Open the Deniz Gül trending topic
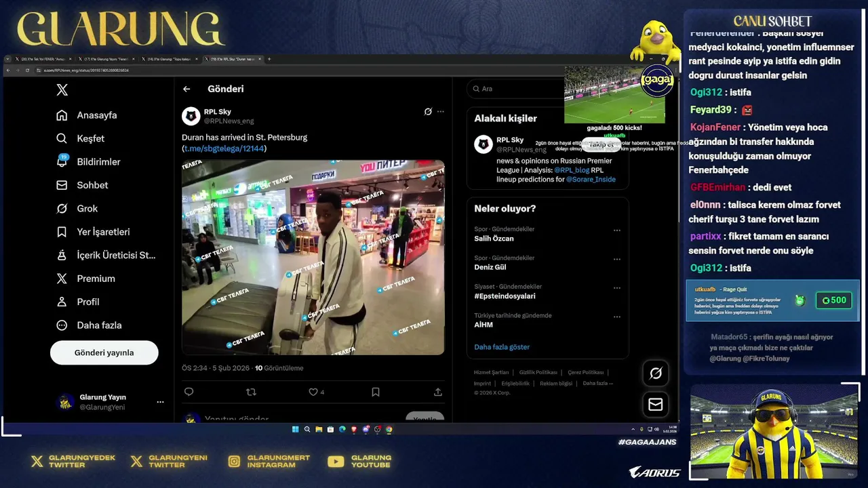The width and height of the screenshot is (868, 488). 490,267
